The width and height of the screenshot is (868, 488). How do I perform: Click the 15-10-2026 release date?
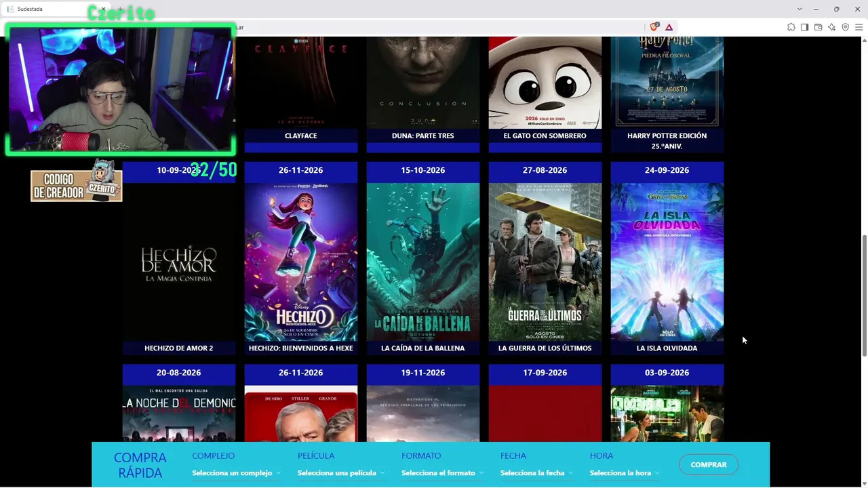423,170
